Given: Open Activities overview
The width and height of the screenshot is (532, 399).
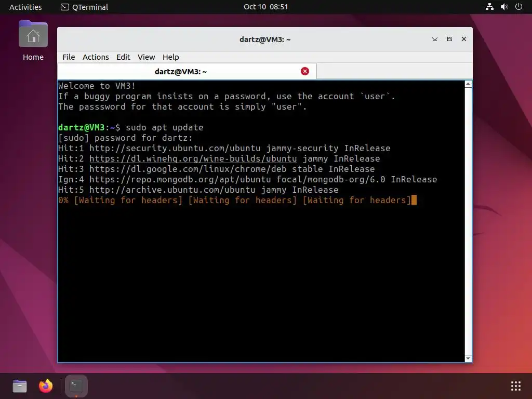Looking at the screenshot, I should [x=25, y=7].
